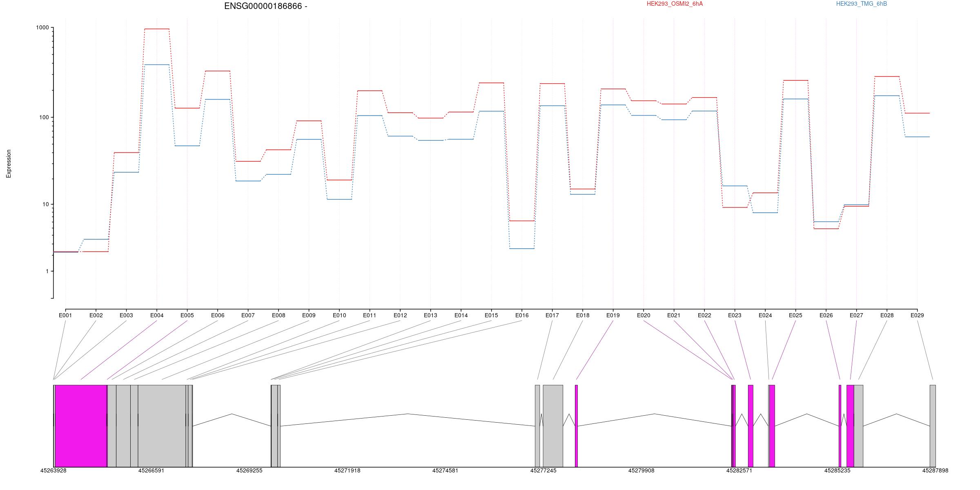The image size is (980, 490).
Task: Click genomic coordinate 45282571
Action: [739, 470]
